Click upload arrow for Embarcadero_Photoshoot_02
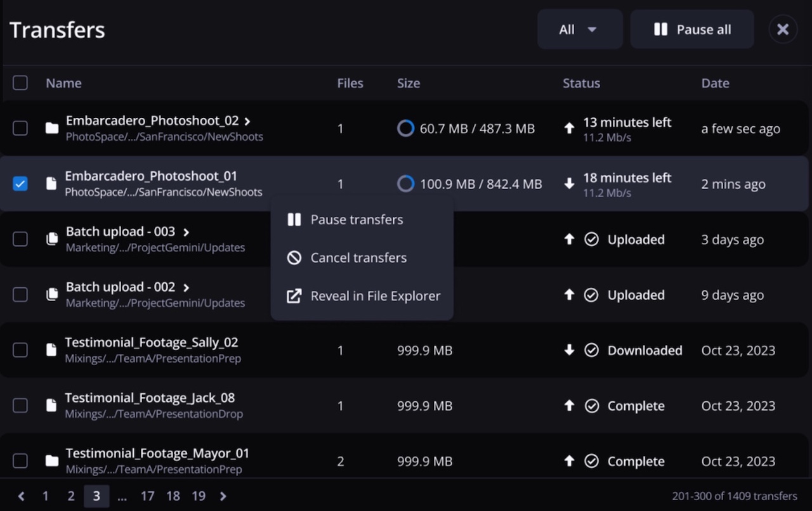The image size is (812, 511). 569,128
